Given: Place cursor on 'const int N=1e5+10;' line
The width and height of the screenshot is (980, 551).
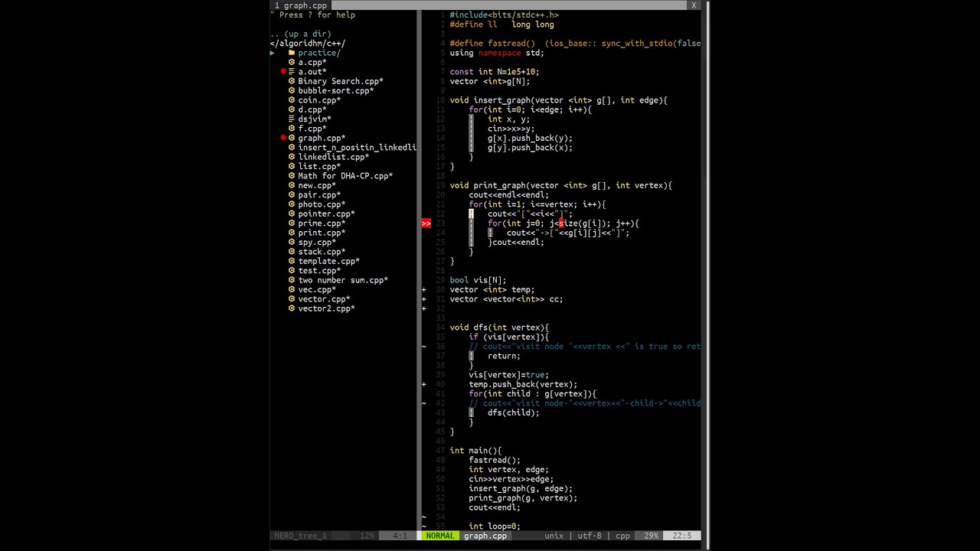Looking at the screenshot, I should point(495,72).
